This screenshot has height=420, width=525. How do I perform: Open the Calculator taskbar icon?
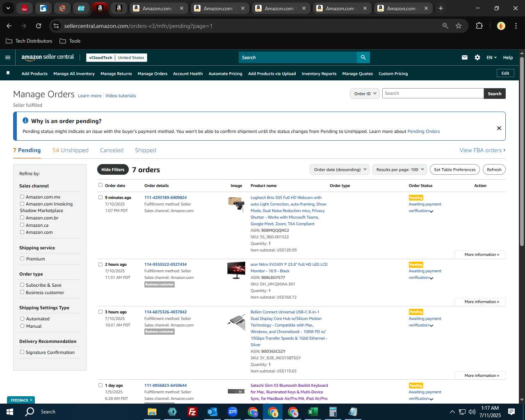tap(333, 412)
